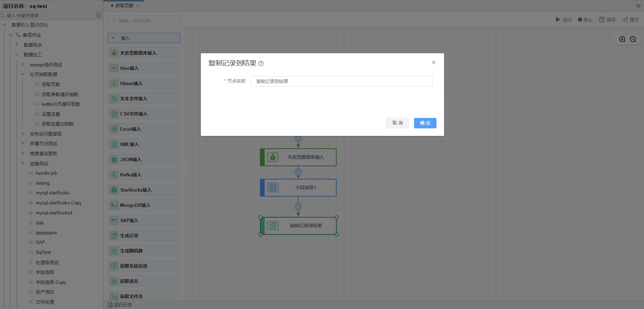Collapse the 分页抽取数据 folder
Image resolution: width=644 pixels, height=309 pixels.
pyautogui.click(x=23, y=74)
